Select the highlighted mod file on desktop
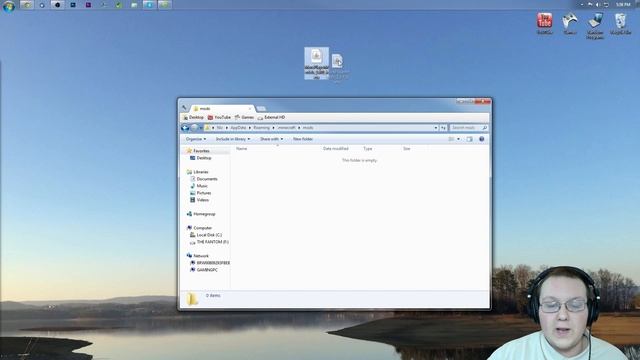The width and height of the screenshot is (640, 360). coord(316,63)
